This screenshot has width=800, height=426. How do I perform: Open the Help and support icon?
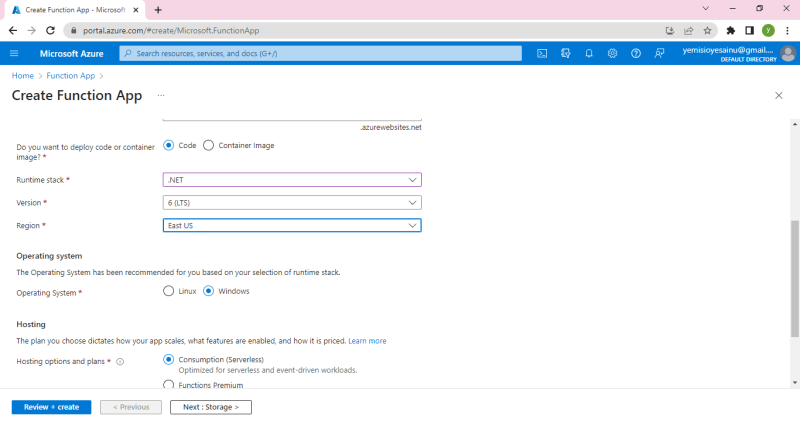pos(636,53)
